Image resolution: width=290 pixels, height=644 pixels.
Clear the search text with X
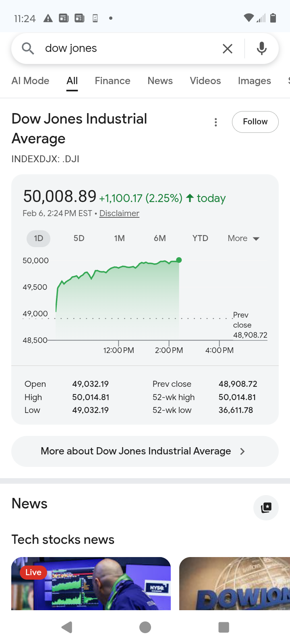pyautogui.click(x=228, y=49)
